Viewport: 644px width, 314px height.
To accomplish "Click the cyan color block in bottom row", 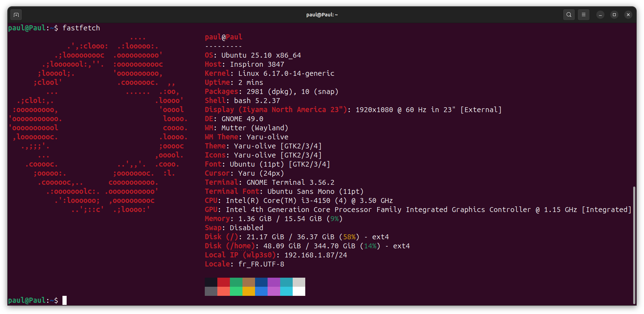I will pyautogui.click(x=286, y=291).
